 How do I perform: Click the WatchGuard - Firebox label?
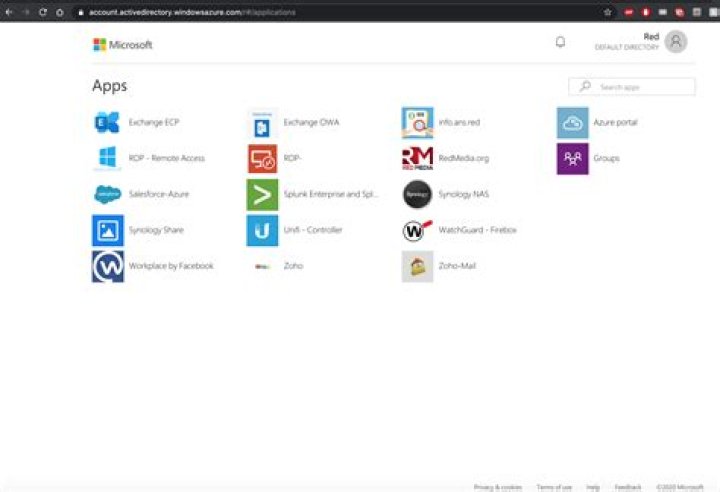tap(478, 230)
